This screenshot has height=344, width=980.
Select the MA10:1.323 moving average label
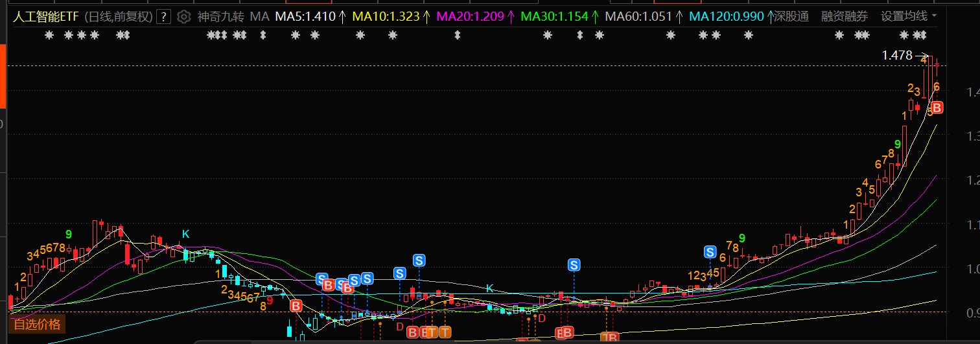(x=386, y=17)
